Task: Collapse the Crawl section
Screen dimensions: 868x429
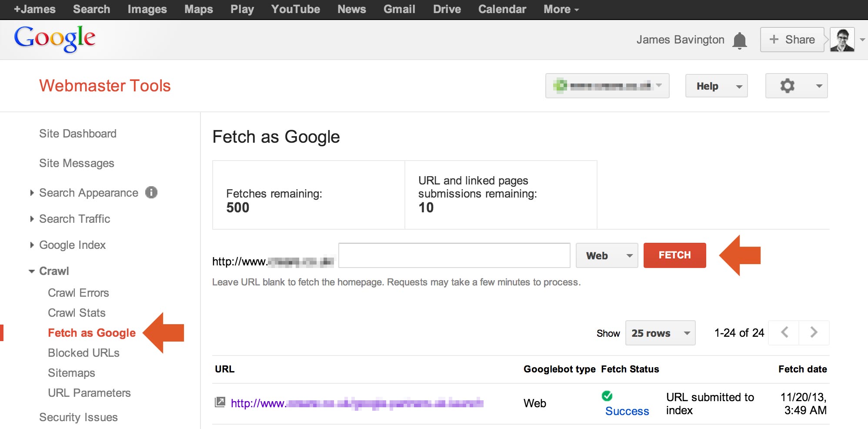Action: pyautogui.click(x=32, y=271)
